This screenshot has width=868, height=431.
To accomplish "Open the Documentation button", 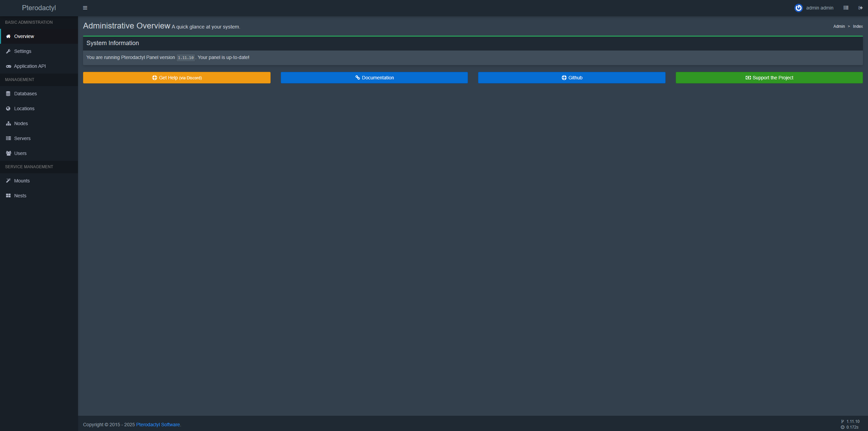I will (374, 78).
